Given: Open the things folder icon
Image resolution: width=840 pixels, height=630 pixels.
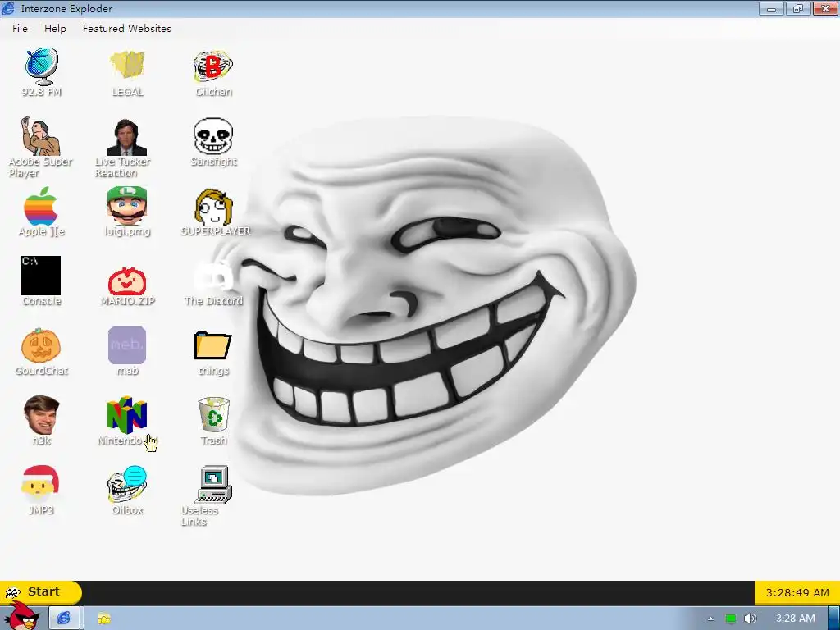Looking at the screenshot, I should [x=212, y=345].
